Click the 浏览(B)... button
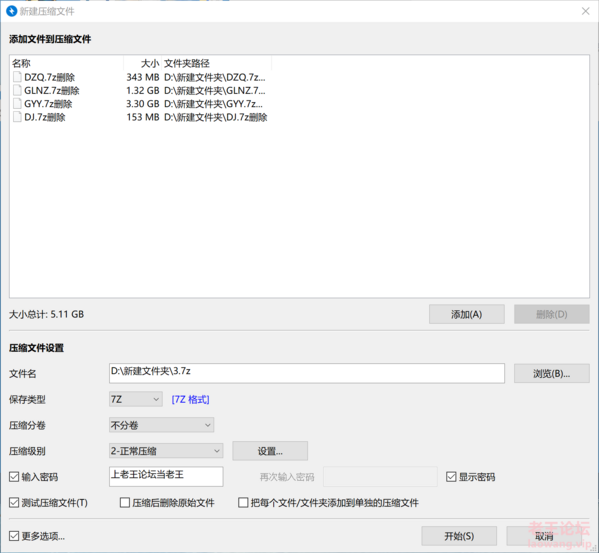This screenshot has width=599, height=553. (x=552, y=374)
